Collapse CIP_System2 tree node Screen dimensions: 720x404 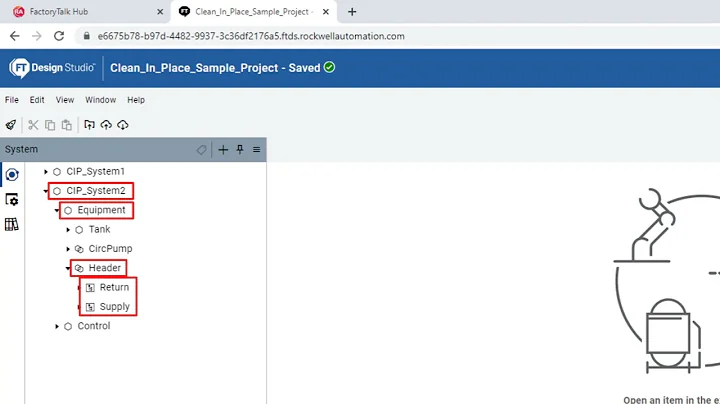[x=45, y=191]
